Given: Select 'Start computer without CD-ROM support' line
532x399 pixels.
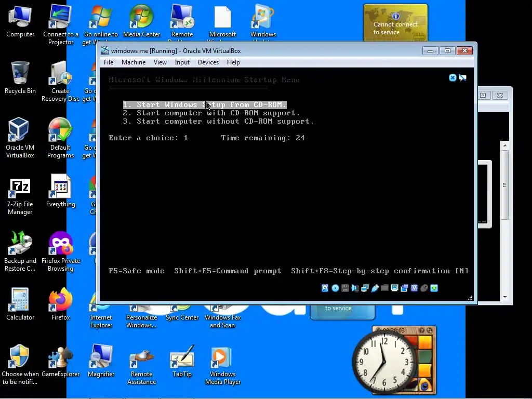Looking at the screenshot, I should click(219, 121).
